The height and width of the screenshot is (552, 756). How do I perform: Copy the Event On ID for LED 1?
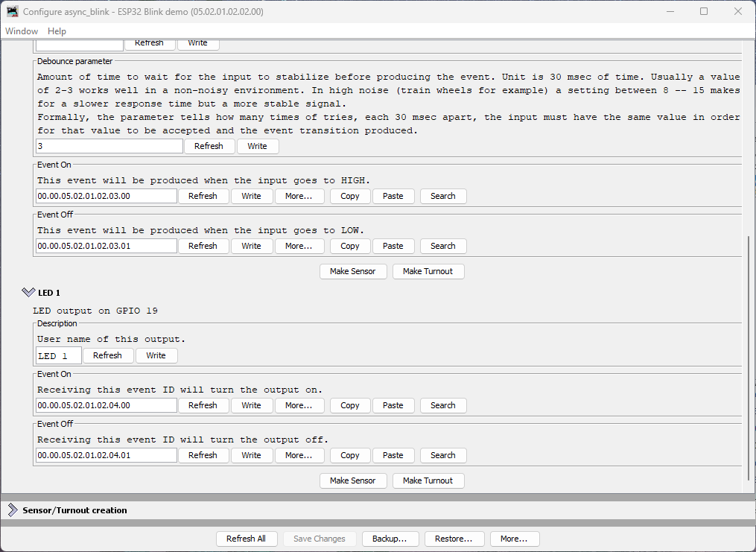350,405
